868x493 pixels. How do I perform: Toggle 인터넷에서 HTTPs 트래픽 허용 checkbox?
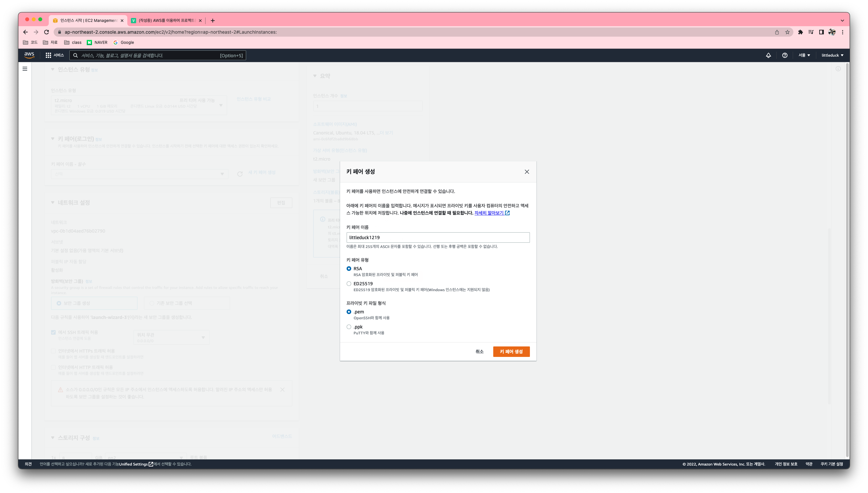pos(53,351)
